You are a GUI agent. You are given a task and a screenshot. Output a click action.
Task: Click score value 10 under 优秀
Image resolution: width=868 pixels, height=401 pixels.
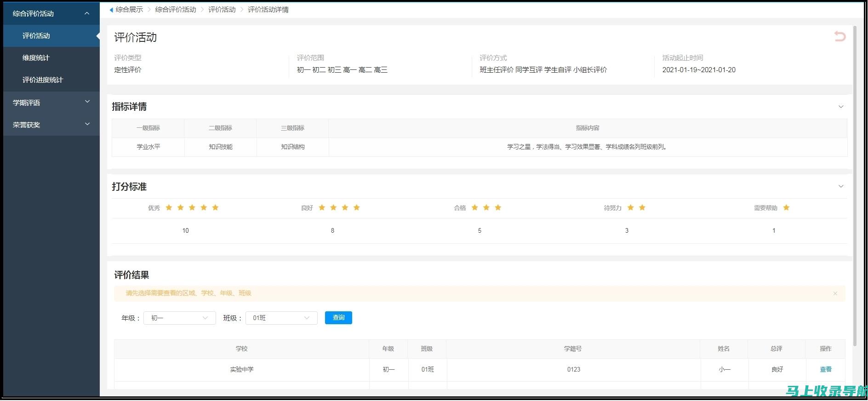coord(185,230)
